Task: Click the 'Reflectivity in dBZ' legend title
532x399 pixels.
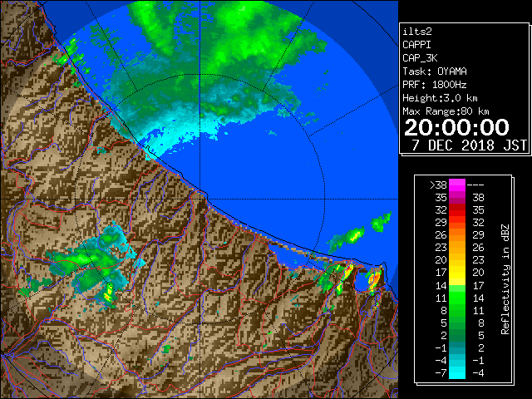Action: coord(505,279)
